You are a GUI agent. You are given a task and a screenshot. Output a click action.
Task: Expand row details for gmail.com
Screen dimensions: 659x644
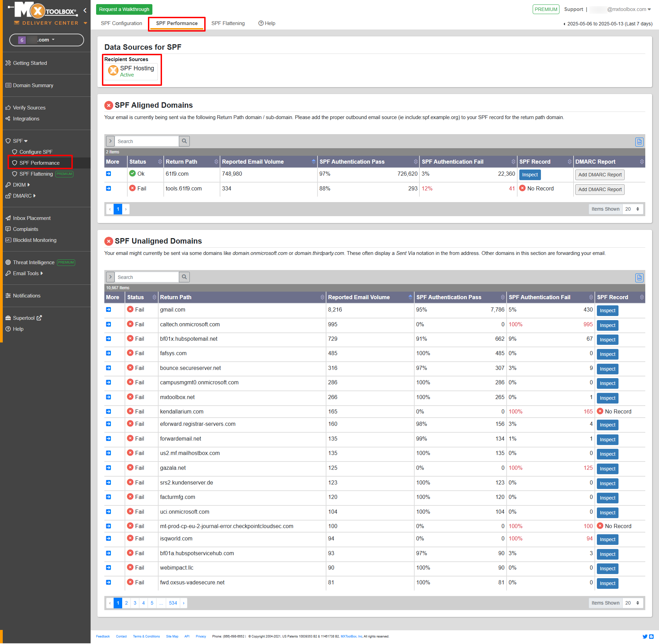pyautogui.click(x=108, y=309)
